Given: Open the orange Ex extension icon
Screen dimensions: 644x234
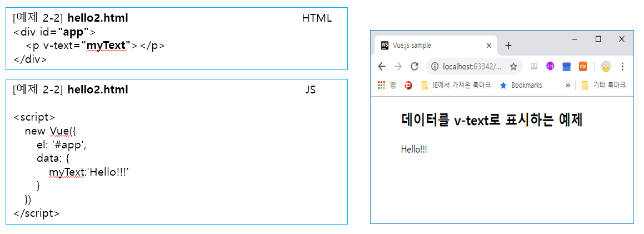Looking at the screenshot, I should click(583, 67).
